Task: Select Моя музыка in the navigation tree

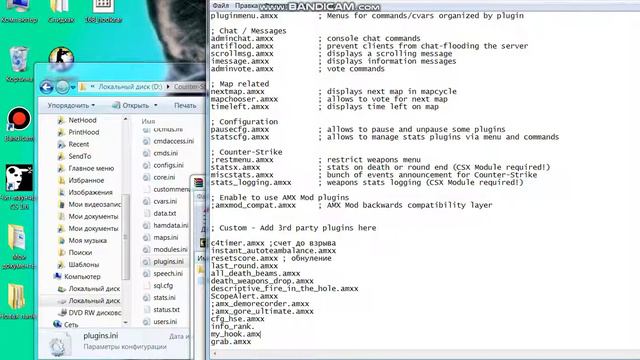Action: tap(87, 240)
